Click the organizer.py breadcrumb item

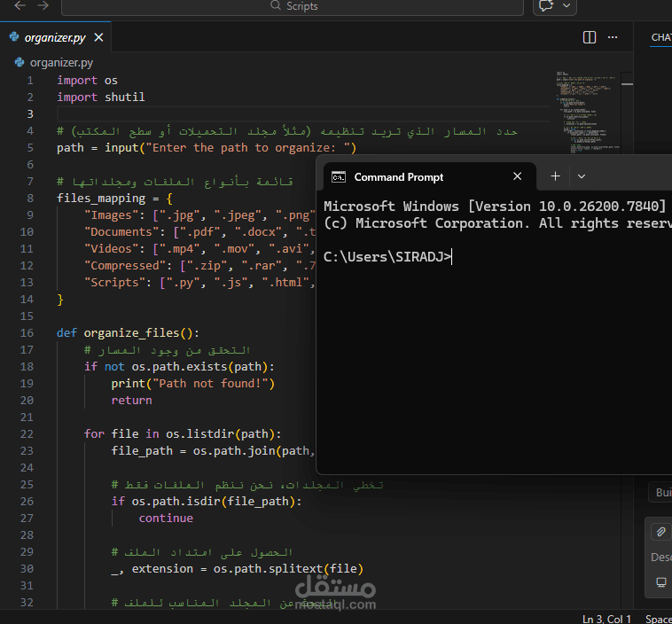coord(60,63)
